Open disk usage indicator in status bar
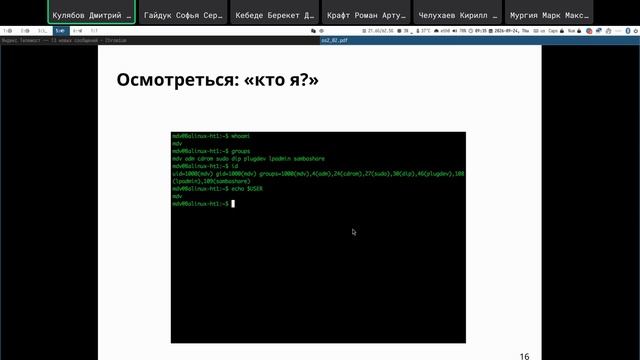 click(x=378, y=31)
